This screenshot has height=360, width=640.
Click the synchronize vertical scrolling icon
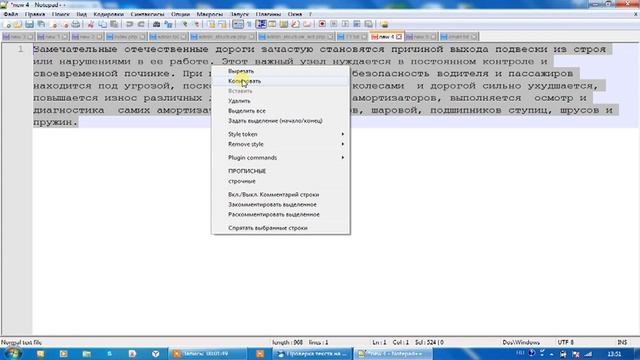pos(212,24)
